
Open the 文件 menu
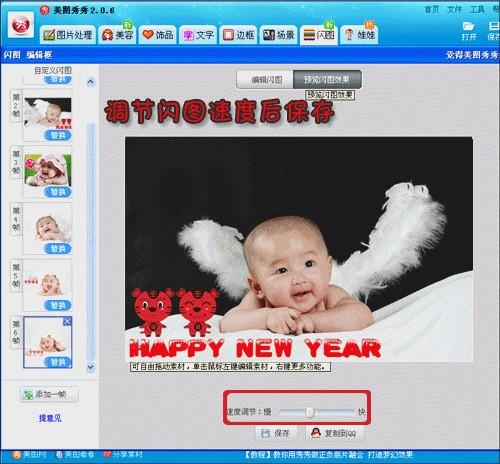click(x=454, y=9)
